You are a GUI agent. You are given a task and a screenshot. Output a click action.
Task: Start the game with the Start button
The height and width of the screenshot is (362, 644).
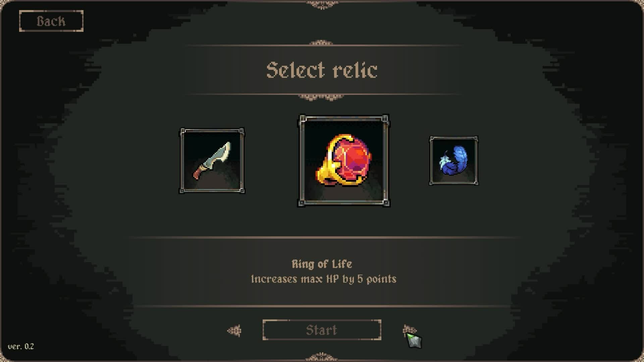coord(322,330)
